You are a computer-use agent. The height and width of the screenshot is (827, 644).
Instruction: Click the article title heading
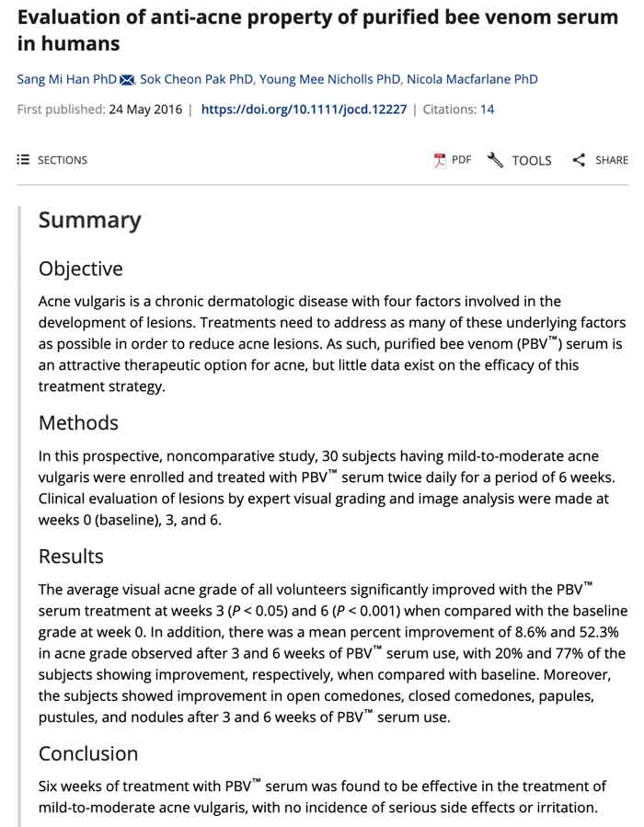pyautogui.click(x=317, y=30)
